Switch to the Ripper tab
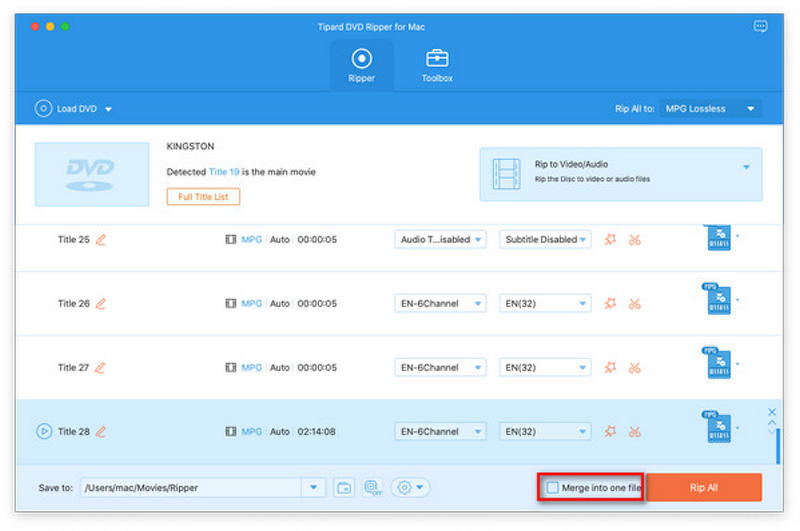The height and width of the screenshot is (531, 800). (361, 65)
